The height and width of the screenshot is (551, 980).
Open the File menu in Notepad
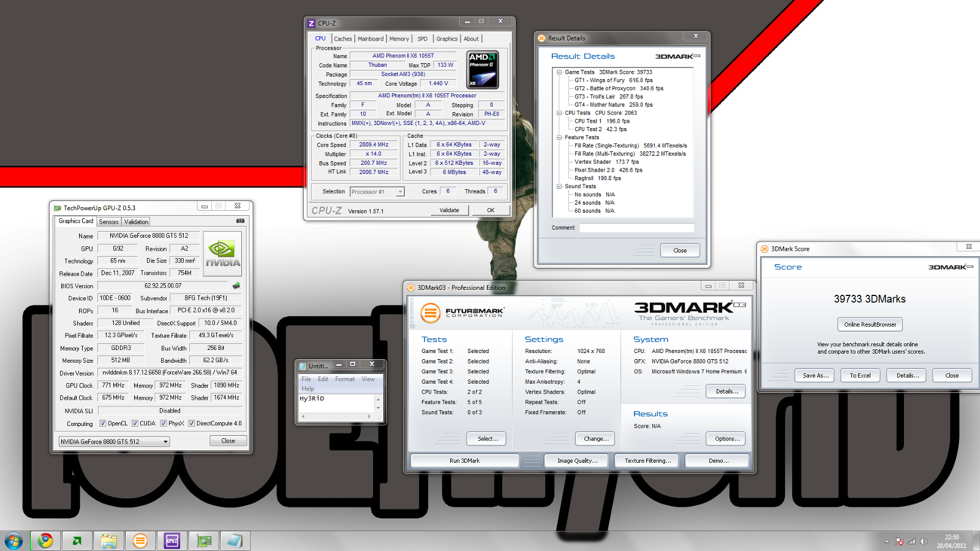pos(306,379)
